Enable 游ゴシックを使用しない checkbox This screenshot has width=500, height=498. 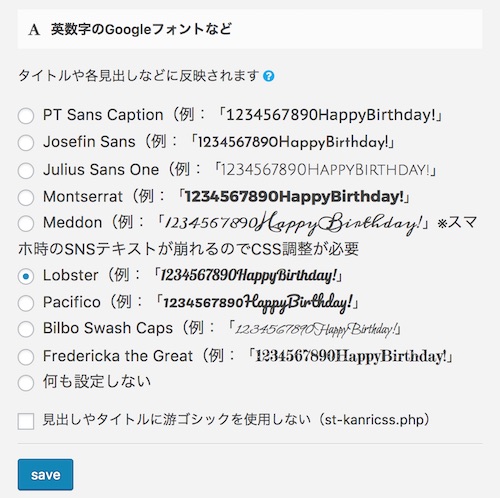(26, 421)
